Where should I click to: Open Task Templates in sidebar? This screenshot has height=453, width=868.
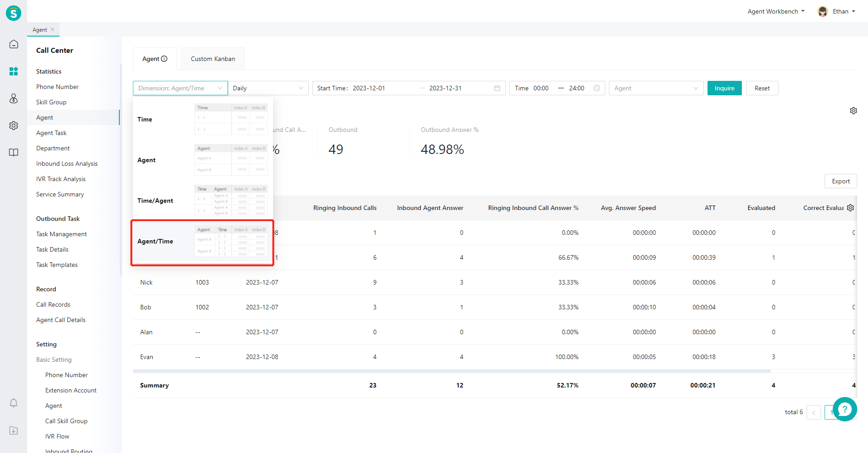[57, 265]
